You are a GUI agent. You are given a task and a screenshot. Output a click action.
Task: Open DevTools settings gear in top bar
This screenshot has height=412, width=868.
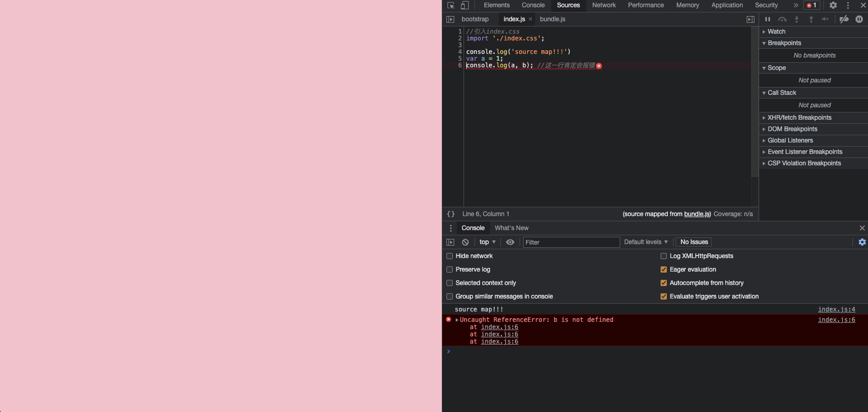coord(833,5)
